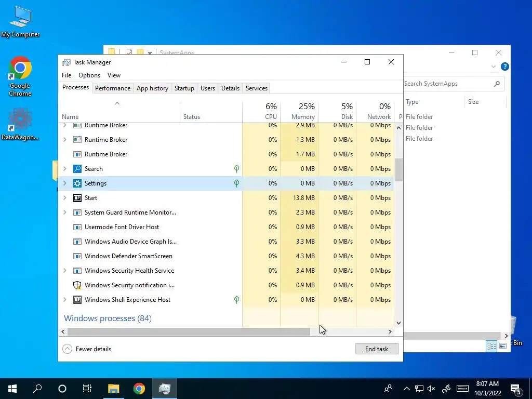The height and width of the screenshot is (399, 532).
Task: Open the Windows Start menu button
Action: tap(12, 389)
